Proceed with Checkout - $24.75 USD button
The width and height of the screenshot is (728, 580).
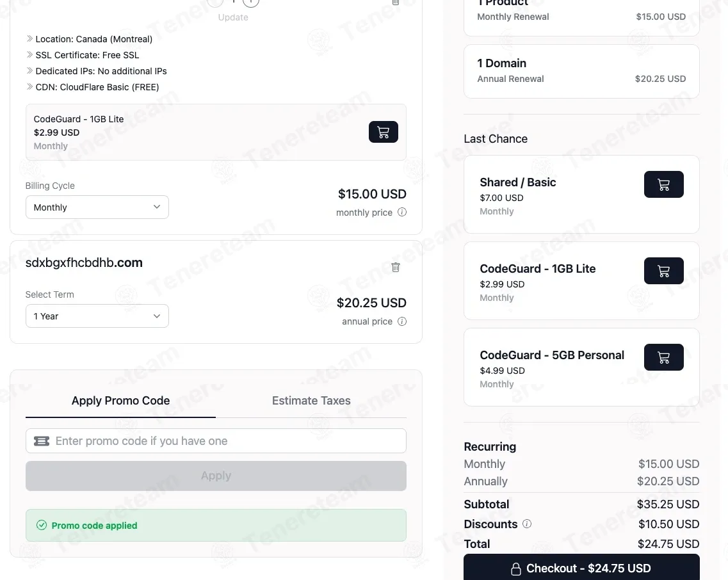pos(581,567)
